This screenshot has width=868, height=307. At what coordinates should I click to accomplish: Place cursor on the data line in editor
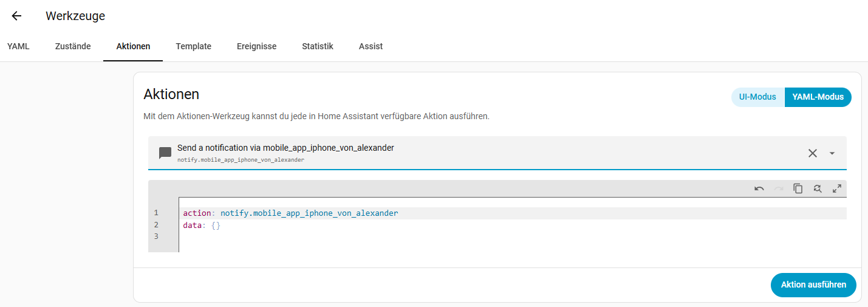click(x=513, y=226)
